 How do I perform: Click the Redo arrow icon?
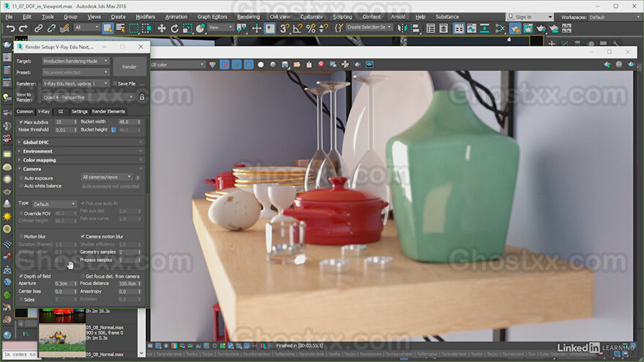pyautogui.click(x=23, y=29)
